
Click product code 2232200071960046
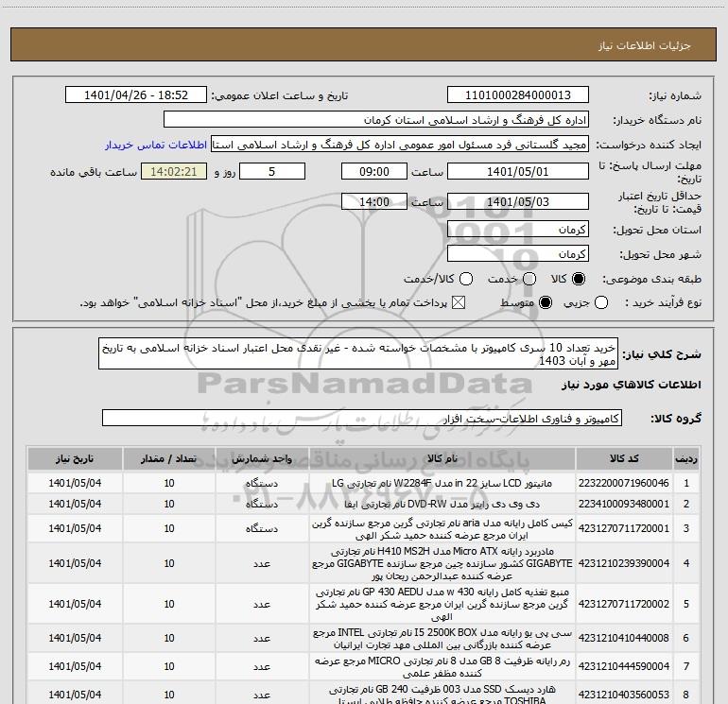point(624,483)
